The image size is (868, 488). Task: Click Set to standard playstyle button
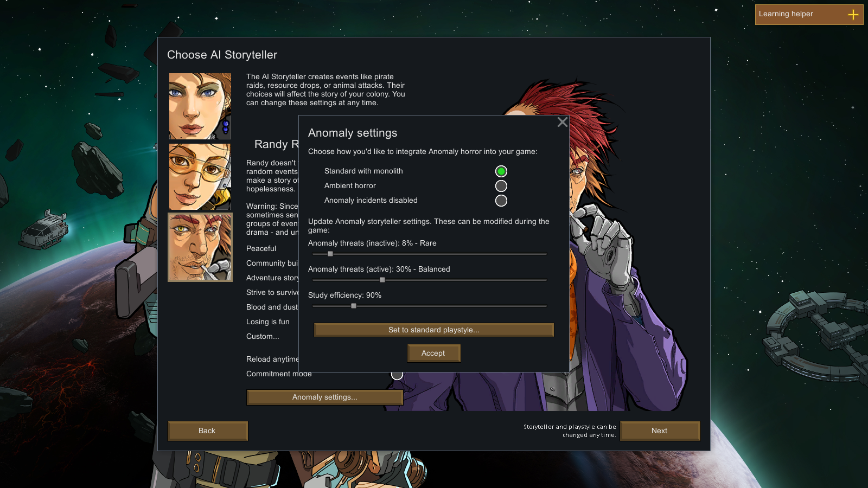pyautogui.click(x=434, y=330)
